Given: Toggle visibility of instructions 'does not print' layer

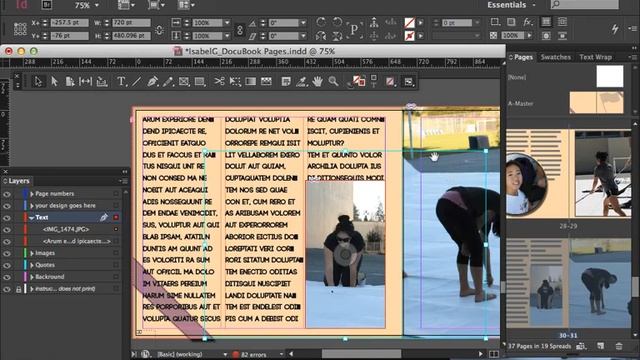Looking at the screenshot, I should pyautogui.click(x=7, y=289).
